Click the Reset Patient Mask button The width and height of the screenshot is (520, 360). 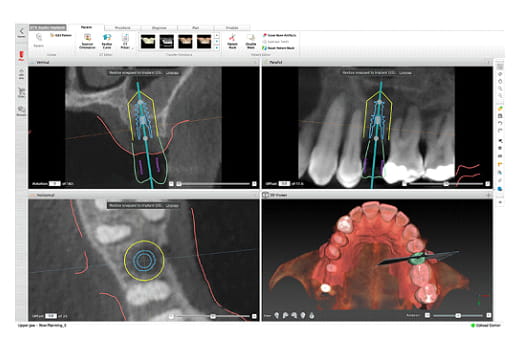click(x=279, y=48)
